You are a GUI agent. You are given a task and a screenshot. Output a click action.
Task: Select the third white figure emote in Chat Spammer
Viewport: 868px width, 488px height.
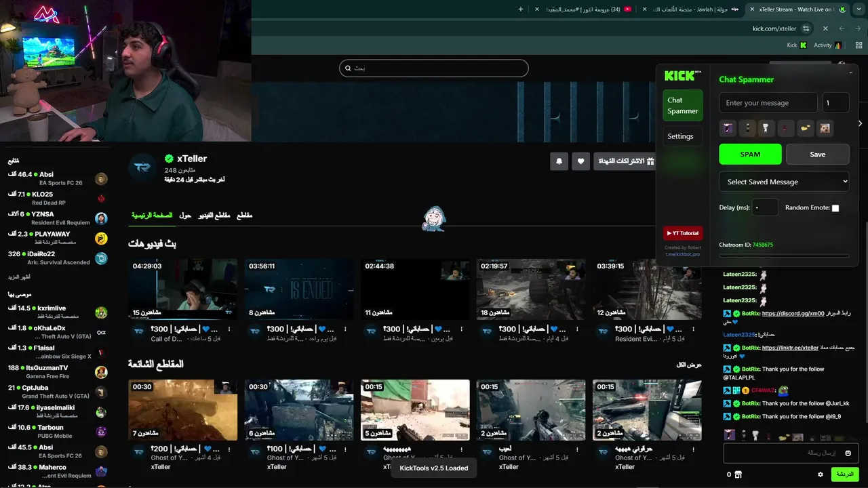766,128
